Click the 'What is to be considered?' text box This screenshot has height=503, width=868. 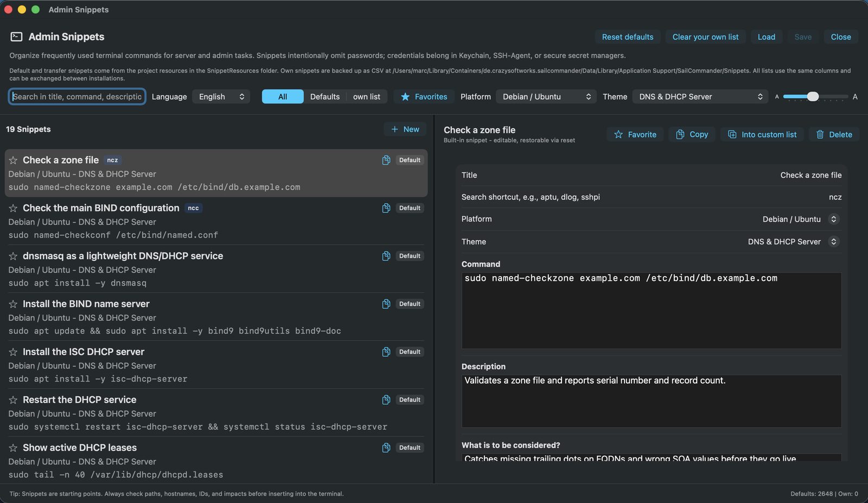click(651, 457)
